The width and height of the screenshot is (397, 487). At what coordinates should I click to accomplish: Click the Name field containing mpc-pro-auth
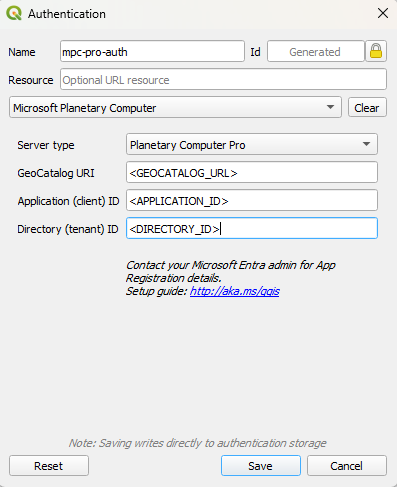[152, 51]
